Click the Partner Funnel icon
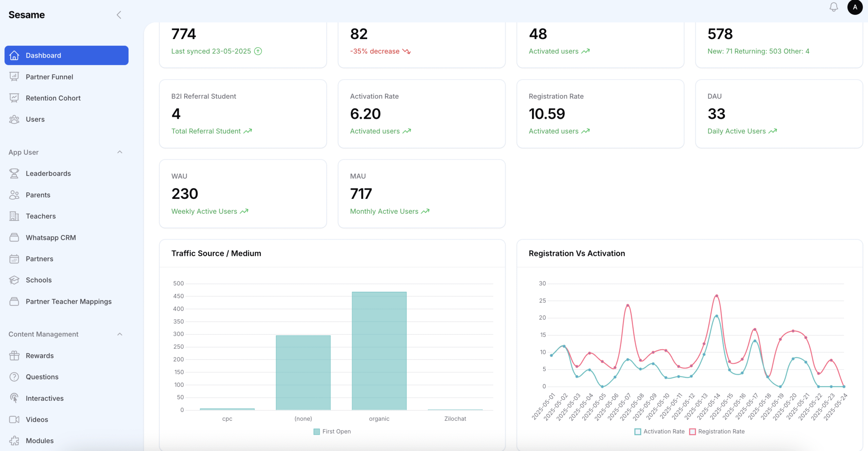The height and width of the screenshot is (451, 868). 14,77
